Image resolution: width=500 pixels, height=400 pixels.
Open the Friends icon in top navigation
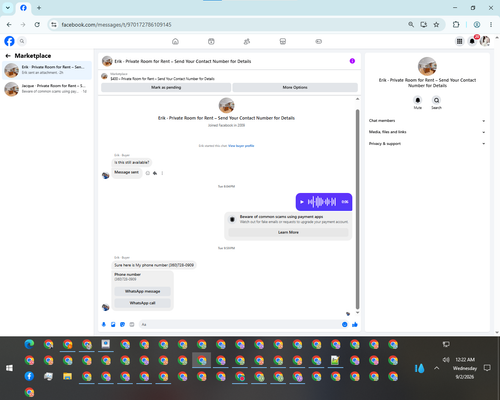[x=247, y=41]
